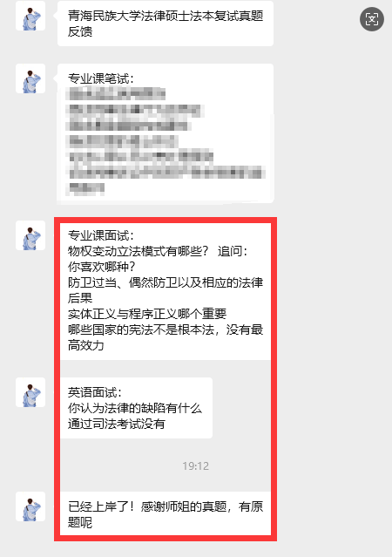This screenshot has height=557, width=392.
Task: Click the 你喜欢哪种 follow-up line
Action: click(x=102, y=267)
